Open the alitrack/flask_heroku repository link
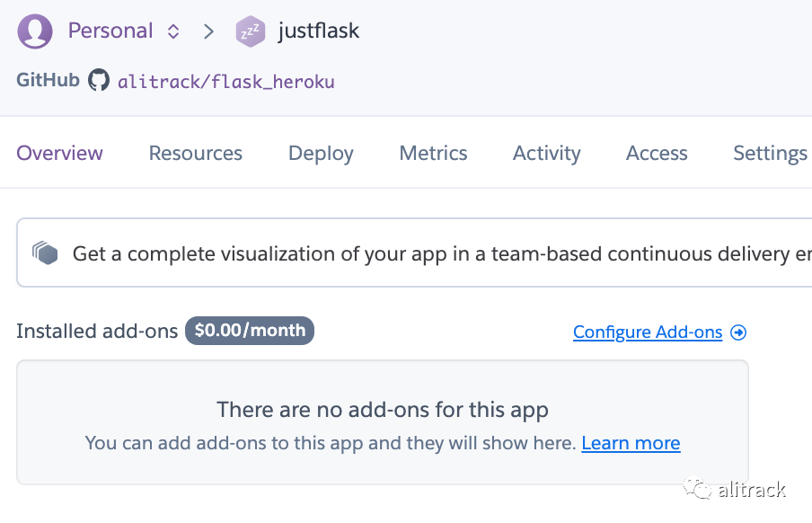The width and height of the screenshot is (812, 523). (225, 82)
